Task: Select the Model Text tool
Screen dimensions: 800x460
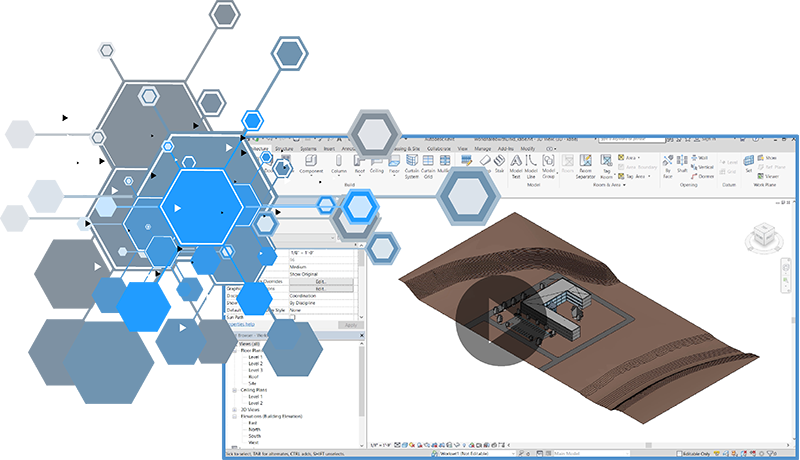Action: [x=516, y=165]
